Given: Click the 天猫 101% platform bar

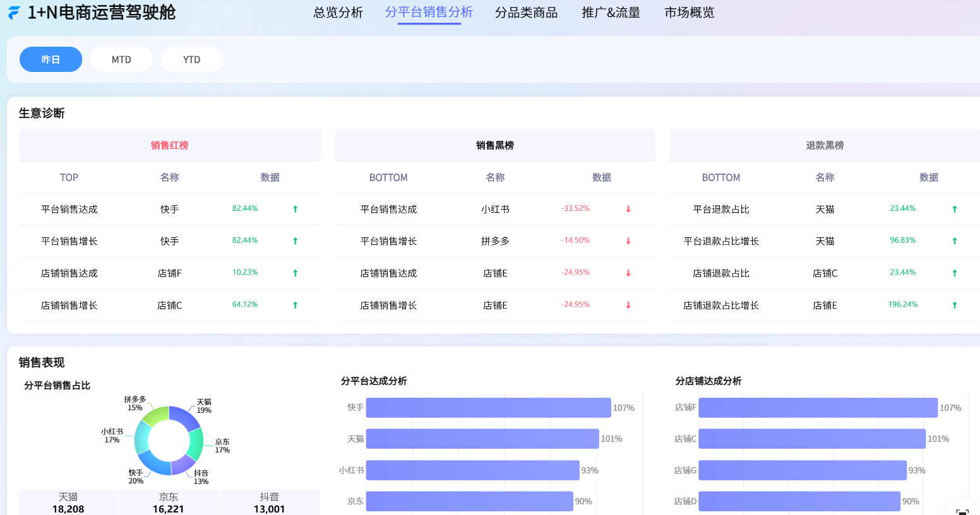Looking at the screenshot, I should (482, 439).
